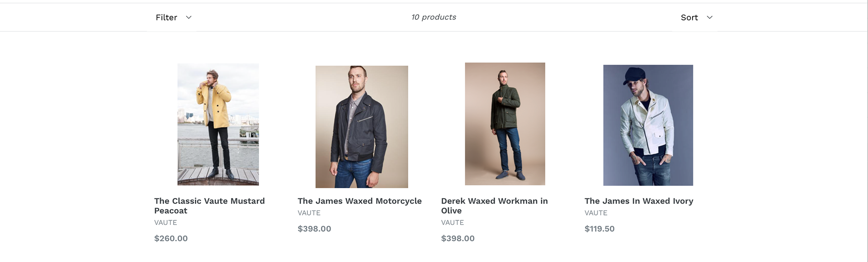Viewport: 868px width, 262px height.
Task: Click the $119.50 price of Waxed Ivory
Action: pyautogui.click(x=599, y=229)
